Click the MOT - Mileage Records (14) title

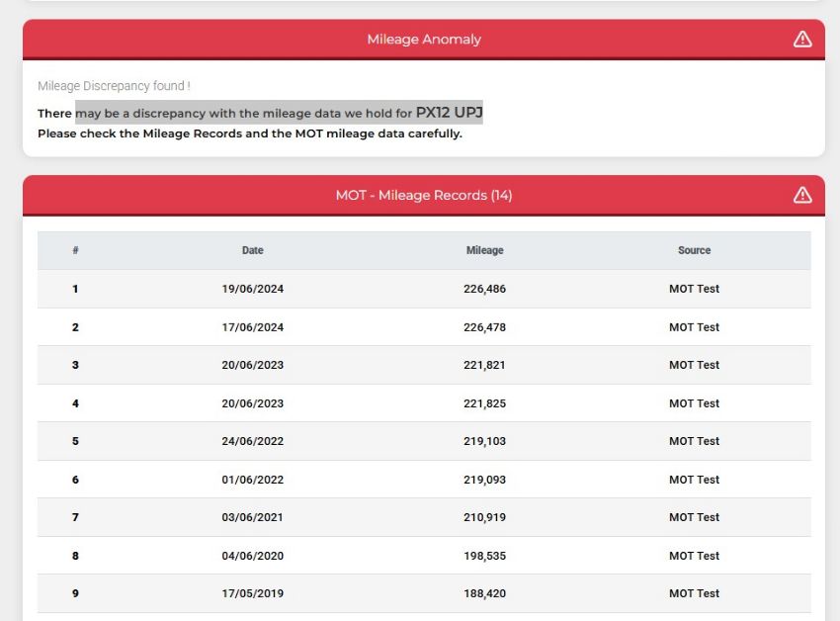[x=424, y=195]
